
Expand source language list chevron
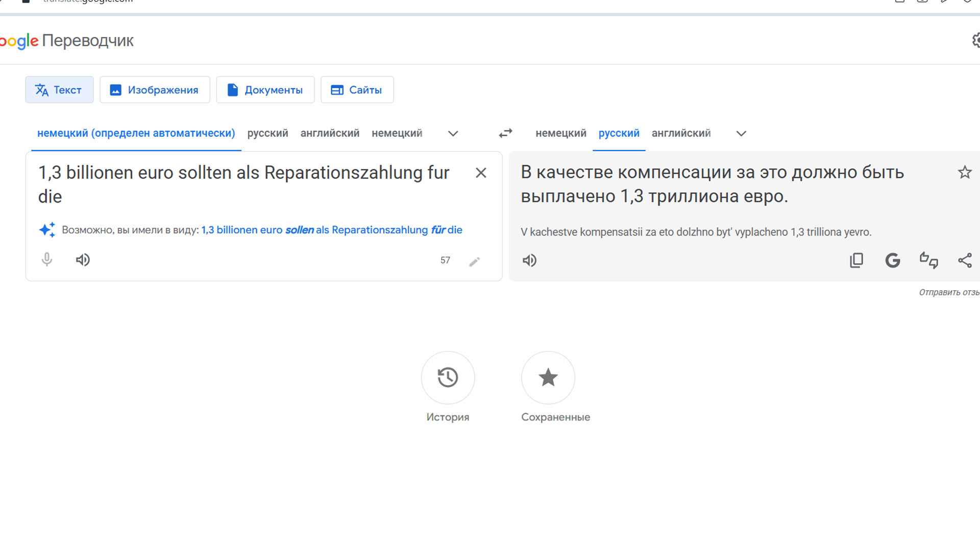(453, 134)
